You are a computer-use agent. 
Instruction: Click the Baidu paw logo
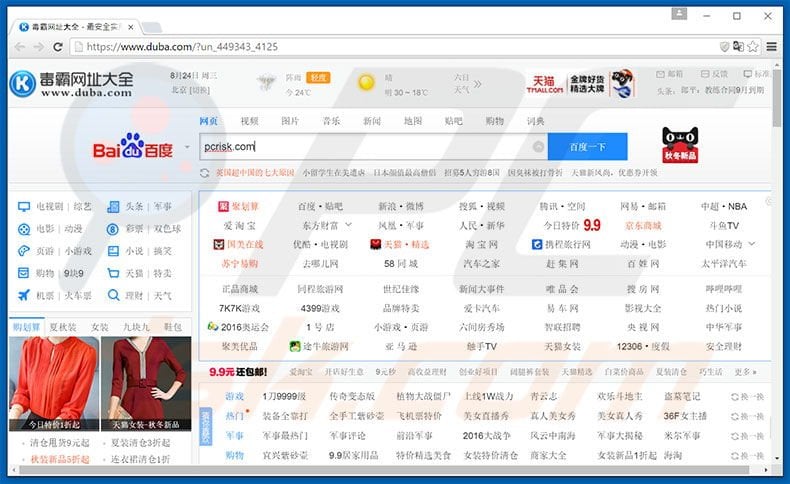click(x=133, y=146)
